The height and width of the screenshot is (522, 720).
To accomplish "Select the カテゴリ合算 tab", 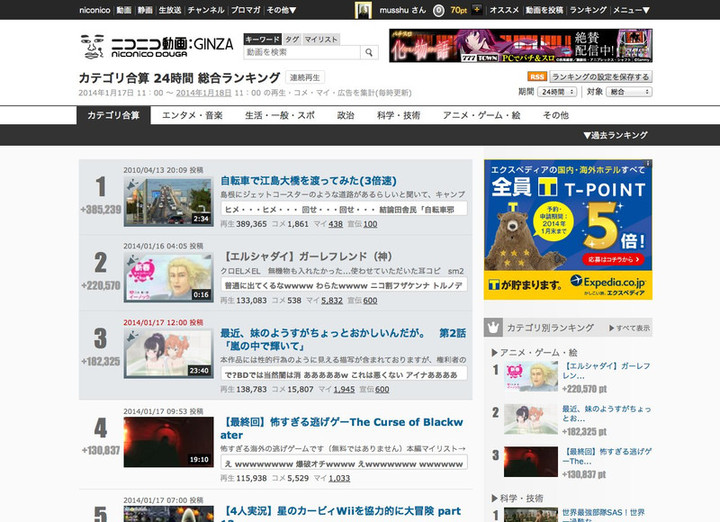I will (x=113, y=115).
